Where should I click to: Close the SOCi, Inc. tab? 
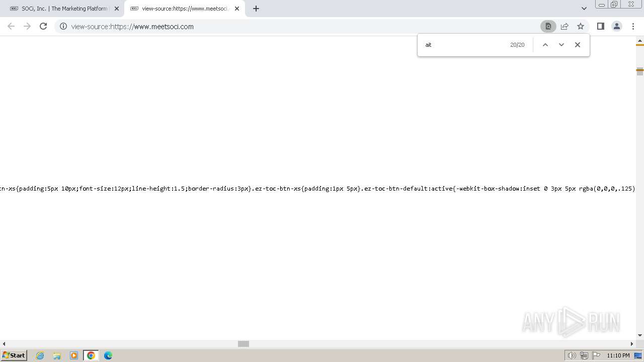click(x=117, y=9)
